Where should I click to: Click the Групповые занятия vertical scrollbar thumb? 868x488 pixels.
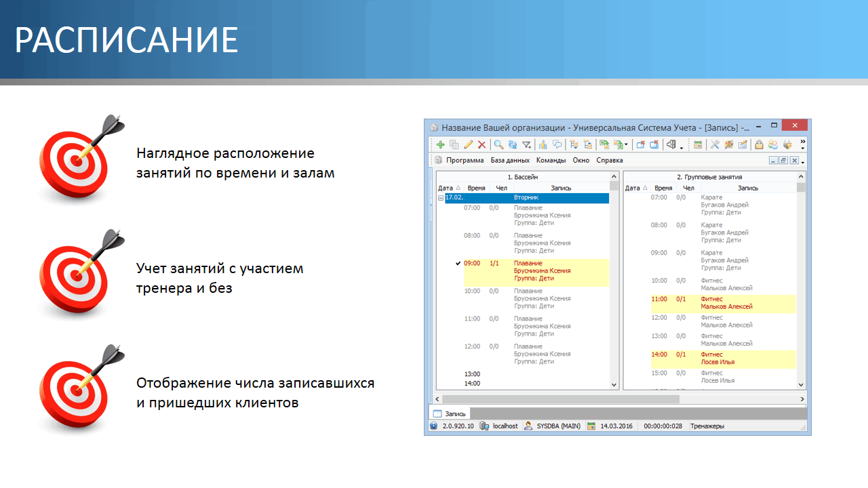(x=801, y=188)
